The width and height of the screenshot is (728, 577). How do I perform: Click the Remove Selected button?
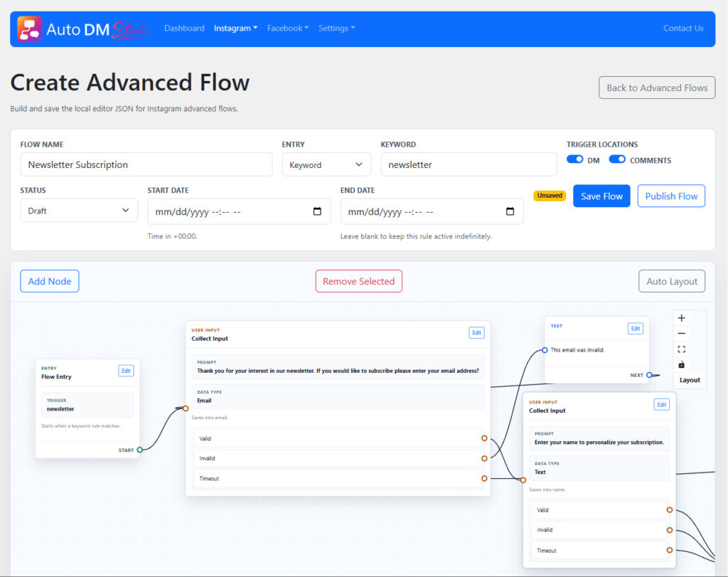point(358,281)
